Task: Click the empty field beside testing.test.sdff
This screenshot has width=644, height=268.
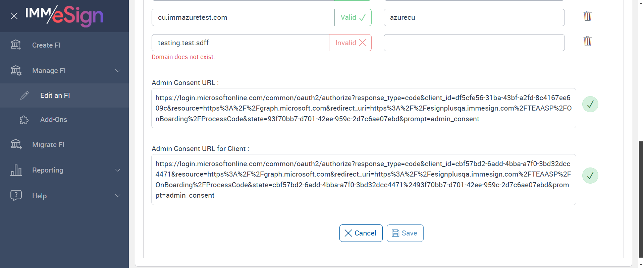Action: tap(474, 43)
